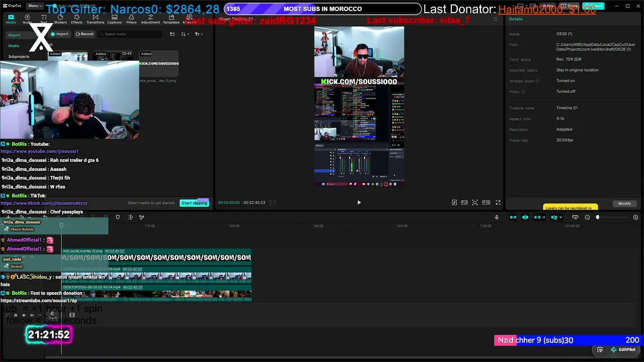Adjust the timeline zoom slider handle

598,217
